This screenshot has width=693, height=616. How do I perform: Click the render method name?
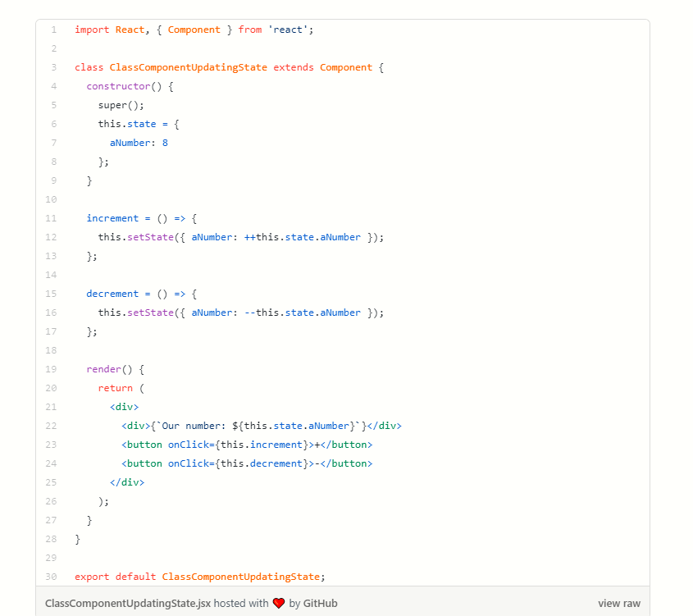coord(103,369)
